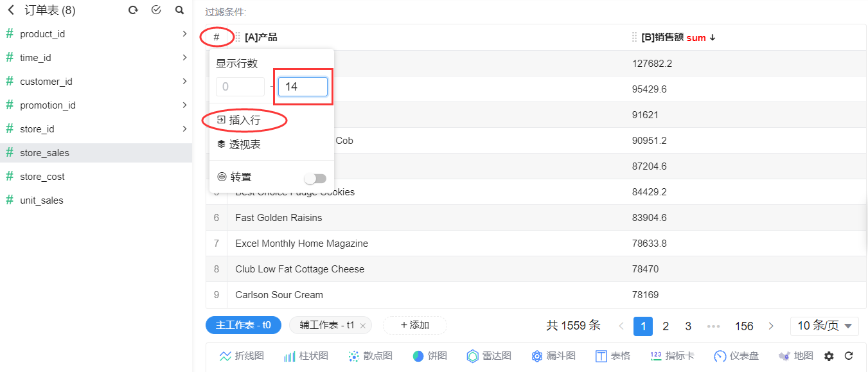Close the 辅工作表 - t1 tab

tap(363, 326)
